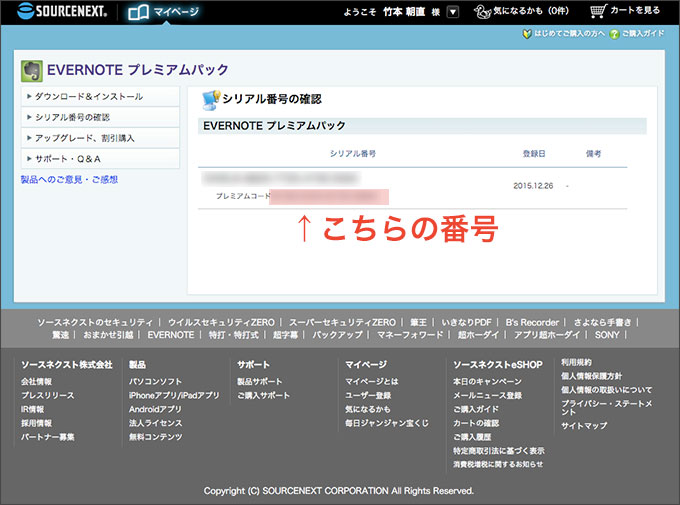This screenshot has width=680, height=505.
Task: Open プレスリリース footer link
Action: tap(48, 396)
